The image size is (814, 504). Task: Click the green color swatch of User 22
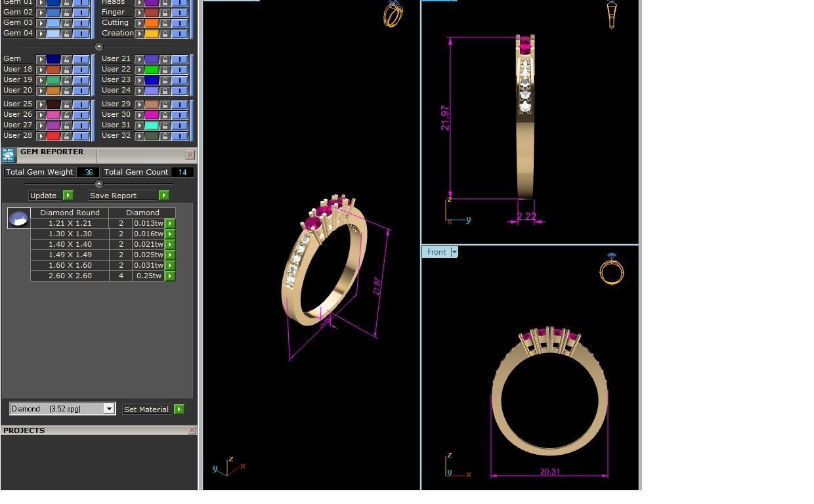click(x=152, y=70)
